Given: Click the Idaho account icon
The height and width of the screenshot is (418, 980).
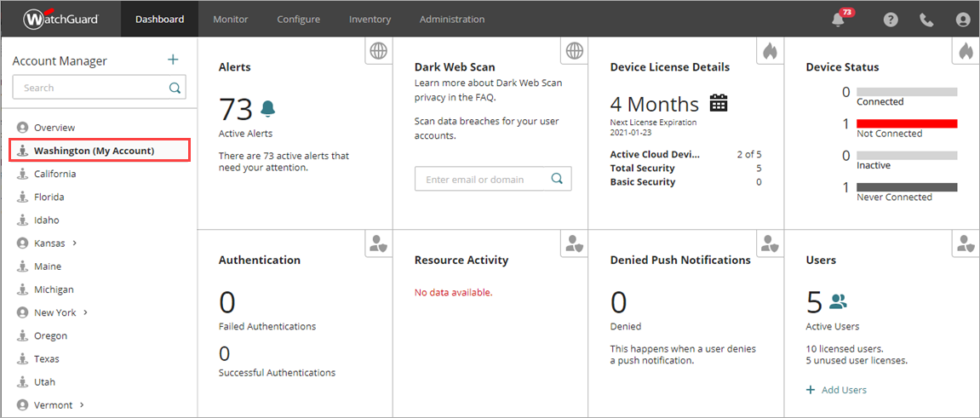Looking at the screenshot, I should 22,220.
